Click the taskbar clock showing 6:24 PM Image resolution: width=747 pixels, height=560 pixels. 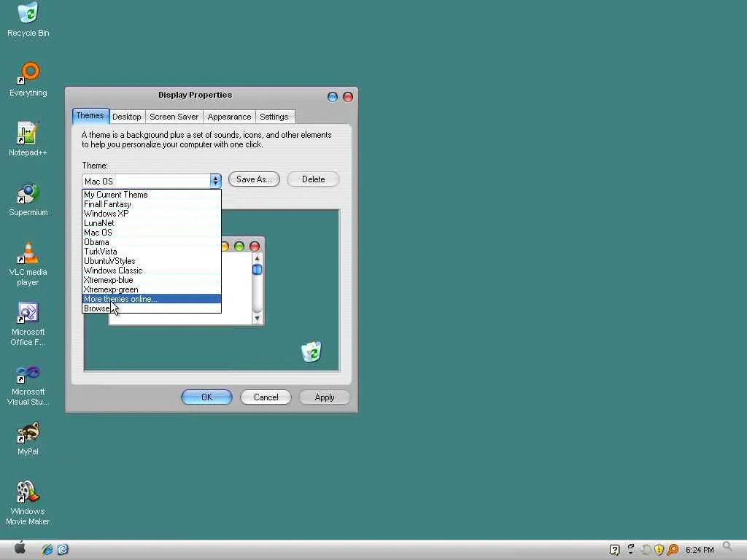[x=700, y=550]
